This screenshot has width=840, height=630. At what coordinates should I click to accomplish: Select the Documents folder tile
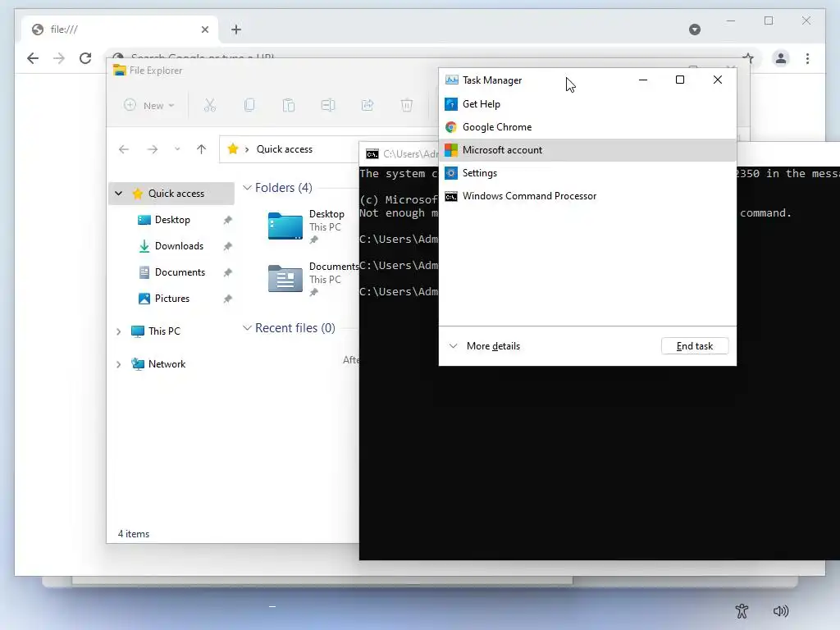pyautogui.click(x=312, y=279)
